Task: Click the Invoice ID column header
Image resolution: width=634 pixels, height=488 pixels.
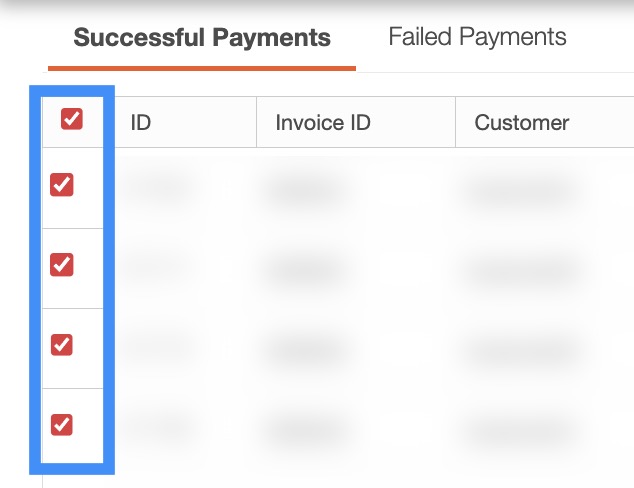Action: (323, 123)
